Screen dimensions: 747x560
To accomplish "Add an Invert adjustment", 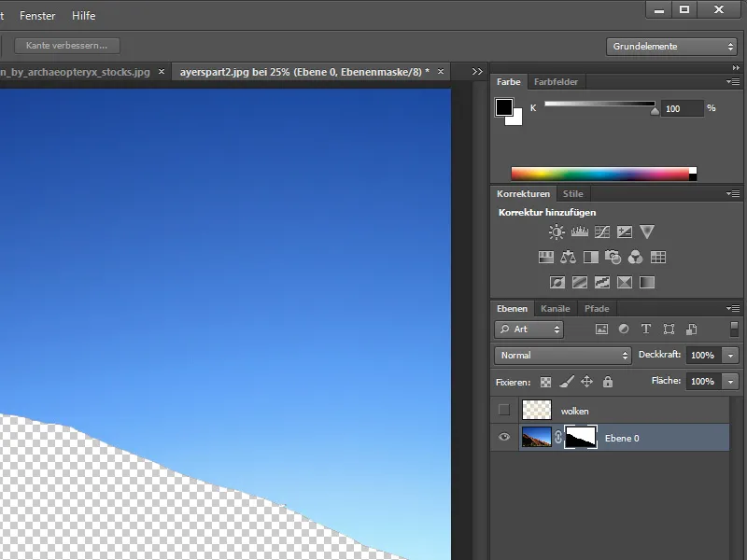I will coord(557,283).
